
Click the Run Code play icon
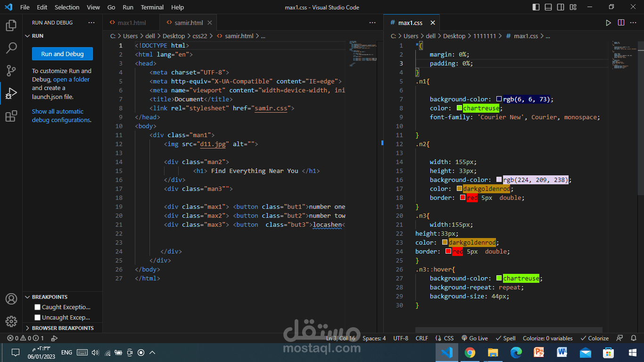click(609, 23)
